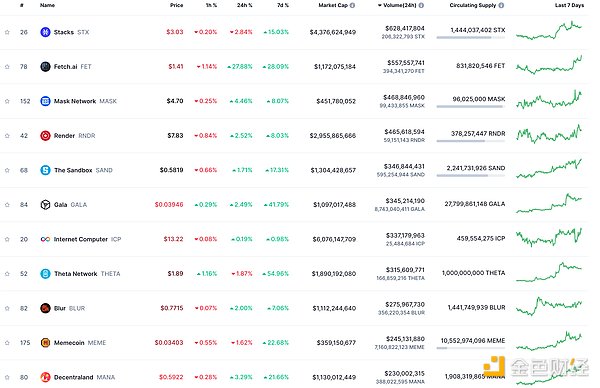Sort by the Name column header
Viewport: 600px width, 388px height.
(47, 5)
